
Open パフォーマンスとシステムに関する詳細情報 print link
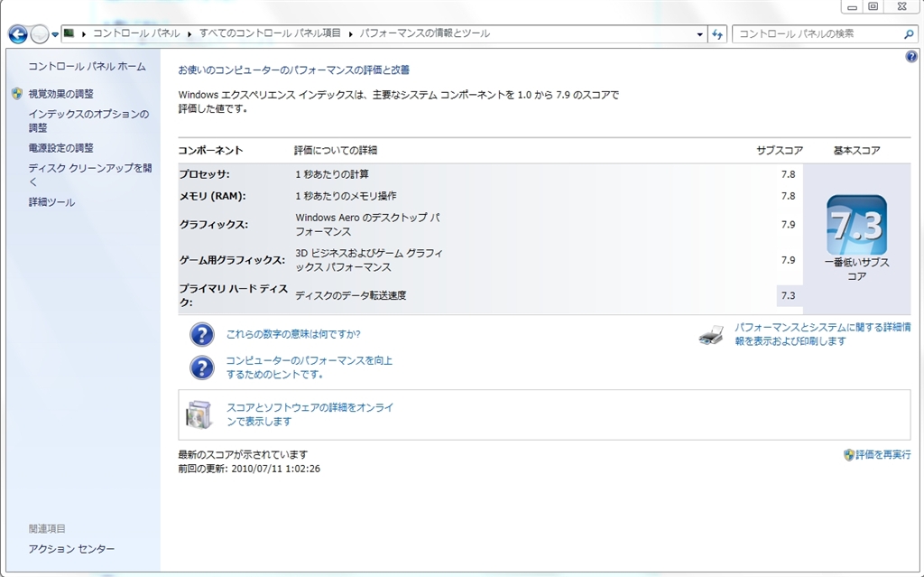tap(822, 334)
